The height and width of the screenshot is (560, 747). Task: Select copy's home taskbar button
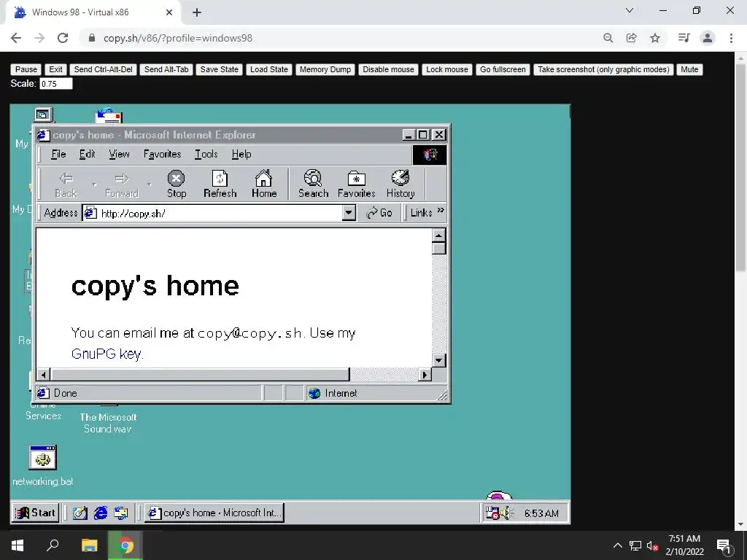click(214, 513)
